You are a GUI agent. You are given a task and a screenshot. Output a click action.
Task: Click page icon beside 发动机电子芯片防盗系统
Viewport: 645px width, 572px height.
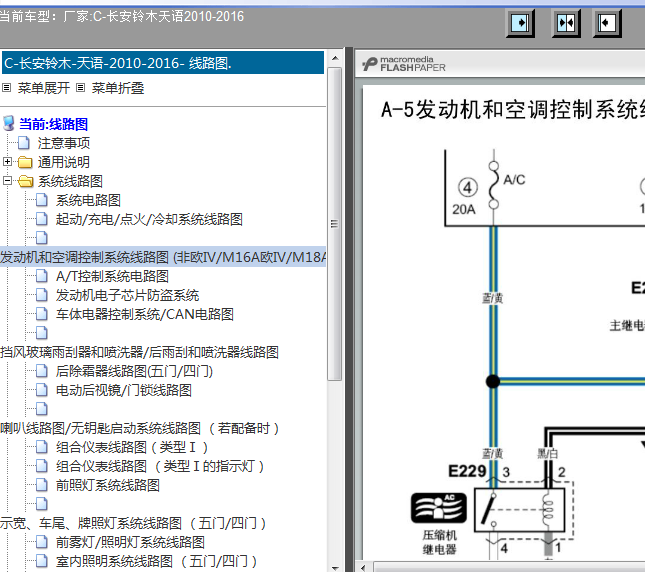click(x=42, y=295)
